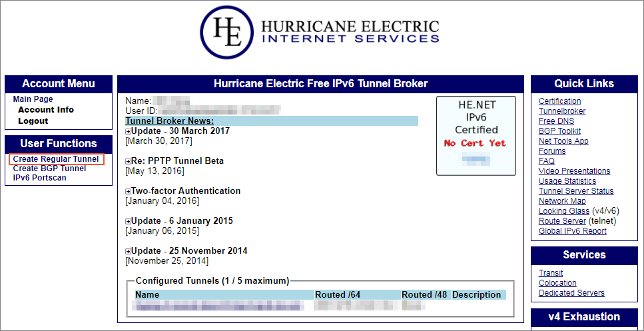
Task: Open the Route Server link
Action: [x=562, y=221]
